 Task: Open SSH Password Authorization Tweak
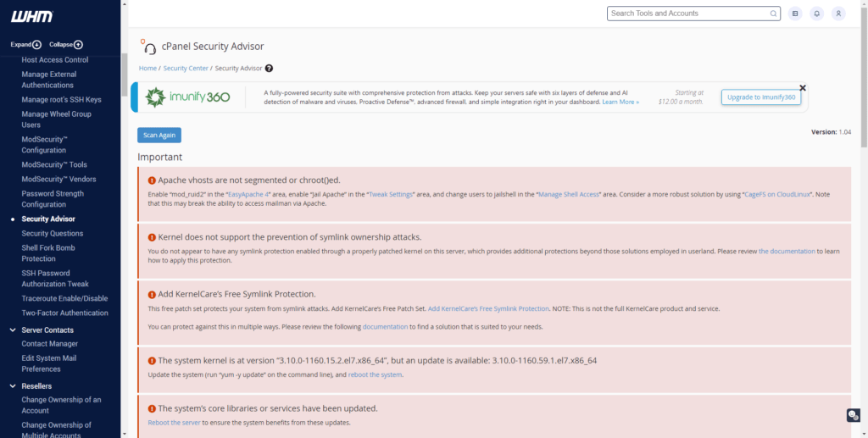coord(55,279)
